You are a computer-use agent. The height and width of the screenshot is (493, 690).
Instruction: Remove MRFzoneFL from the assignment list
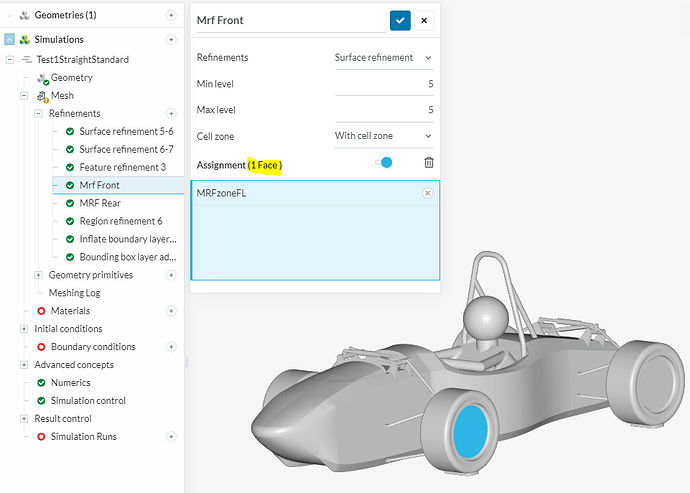(427, 193)
